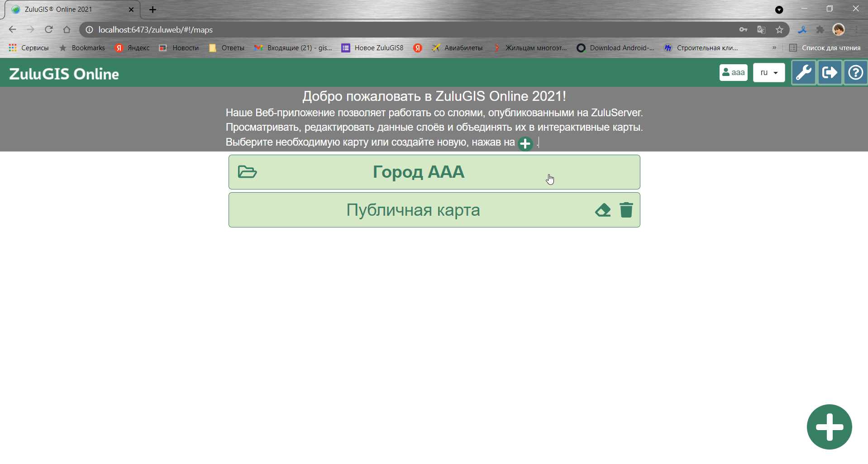The width and height of the screenshot is (868, 464).
Task: Click the open-folder icon on Город ААА
Action: tap(247, 172)
